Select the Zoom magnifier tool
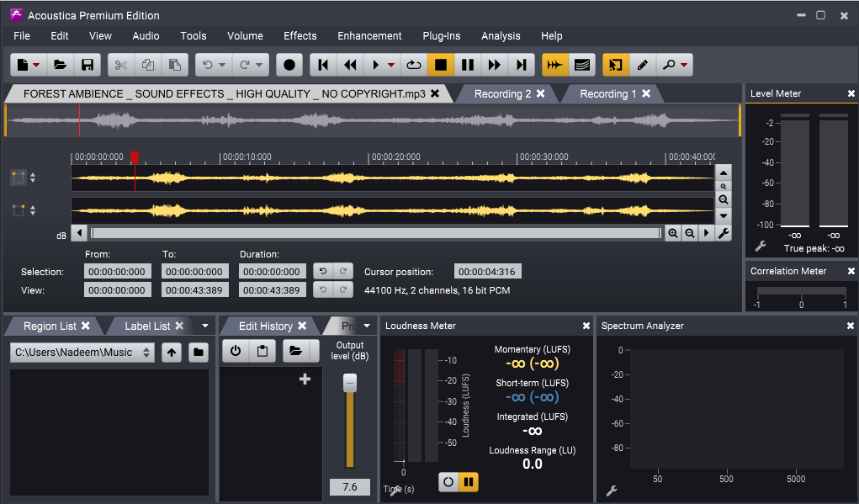This screenshot has height=504, width=859. [x=668, y=65]
